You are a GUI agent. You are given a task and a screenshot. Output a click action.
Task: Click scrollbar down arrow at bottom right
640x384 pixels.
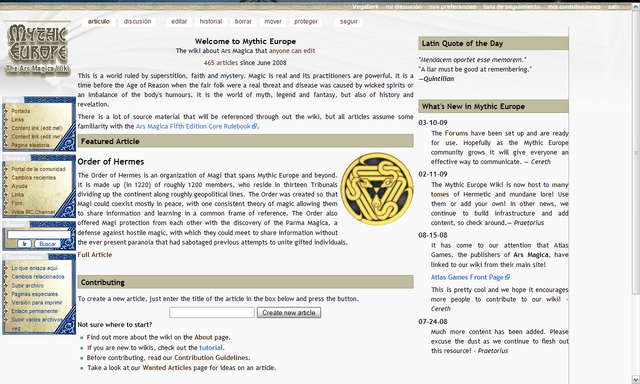click(x=636, y=379)
